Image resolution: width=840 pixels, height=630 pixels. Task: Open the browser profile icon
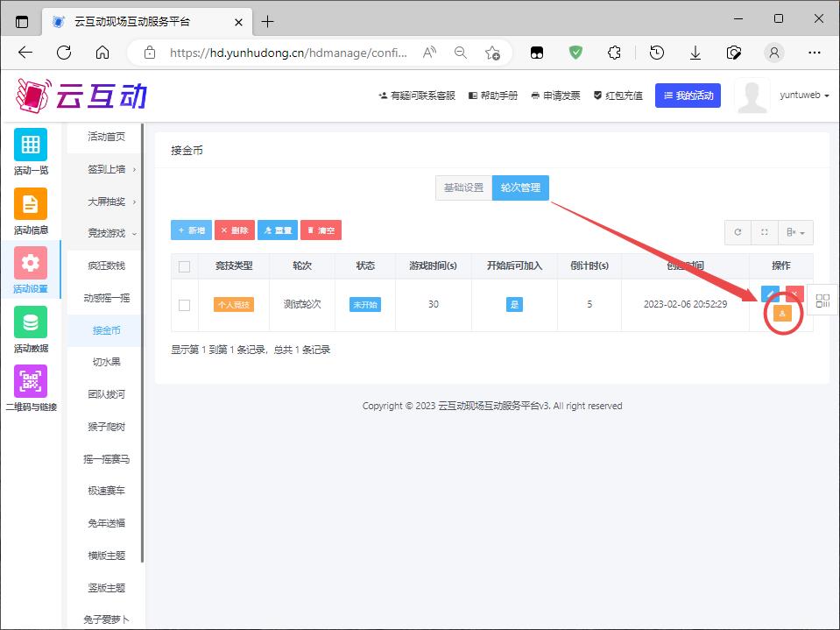pos(774,53)
